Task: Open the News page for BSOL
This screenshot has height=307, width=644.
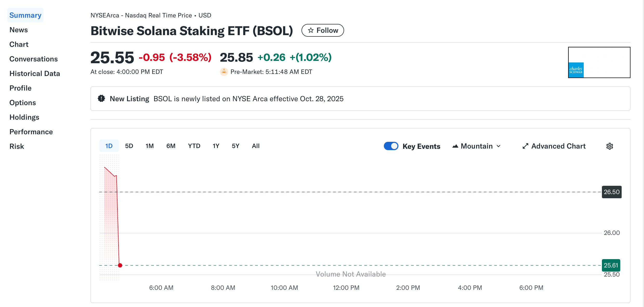Action: pos(18,29)
